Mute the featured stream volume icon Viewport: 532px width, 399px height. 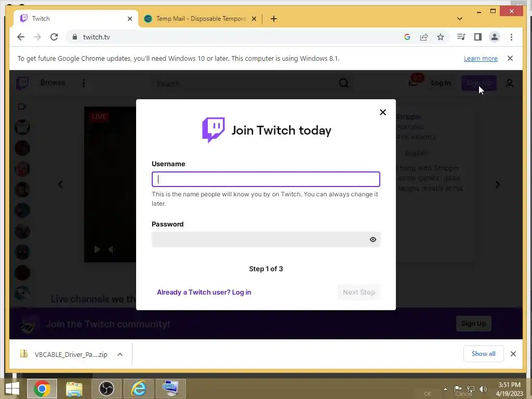112,250
